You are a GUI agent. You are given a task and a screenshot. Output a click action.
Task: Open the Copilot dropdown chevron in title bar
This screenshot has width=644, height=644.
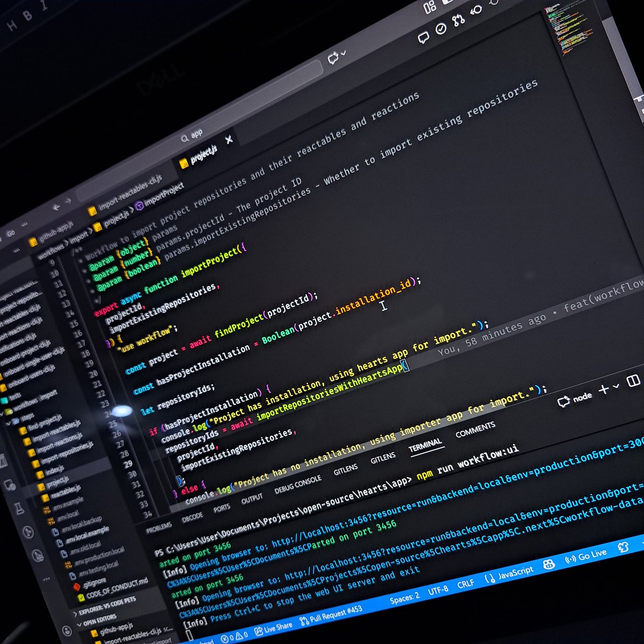[343, 53]
